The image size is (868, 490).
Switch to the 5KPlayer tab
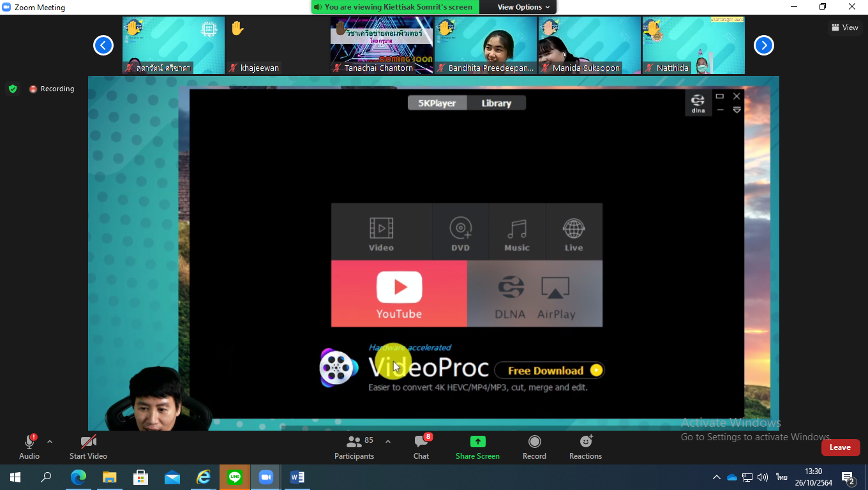437,103
